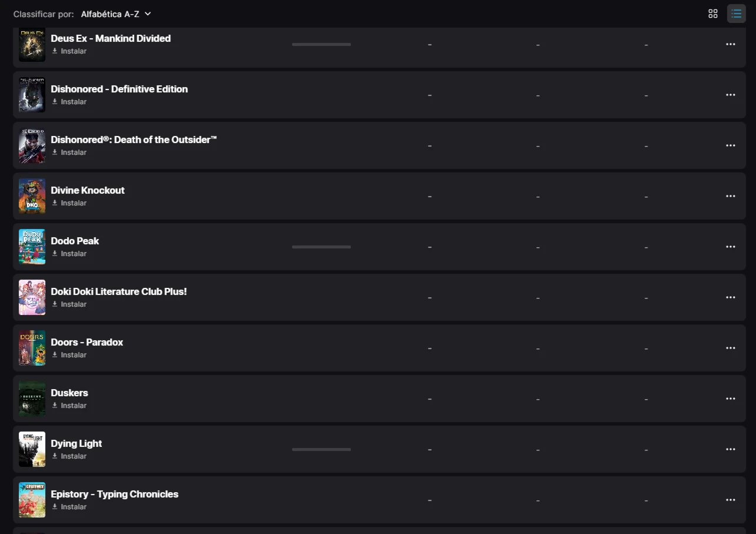Open the ellipsis menu for Dodo Peak
The height and width of the screenshot is (534, 756).
click(x=730, y=247)
